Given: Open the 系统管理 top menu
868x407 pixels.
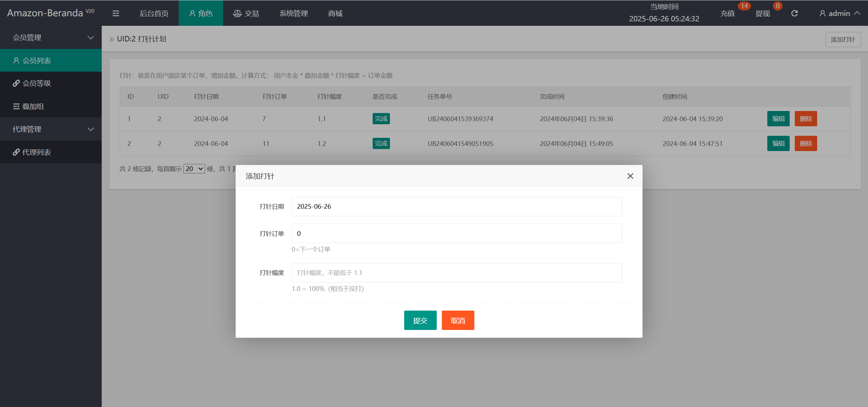Looking at the screenshot, I should (293, 13).
